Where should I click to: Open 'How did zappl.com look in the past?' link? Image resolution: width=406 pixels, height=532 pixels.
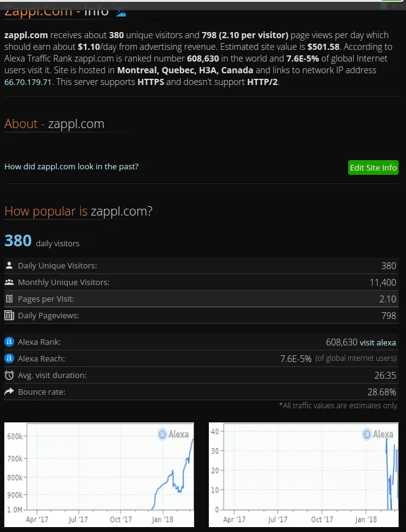tap(71, 167)
